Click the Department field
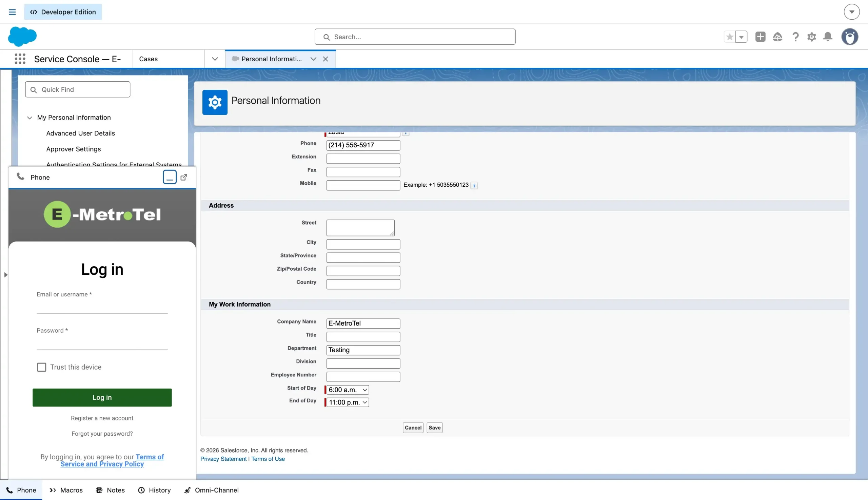This screenshot has width=868, height=500. pos(363,350)
